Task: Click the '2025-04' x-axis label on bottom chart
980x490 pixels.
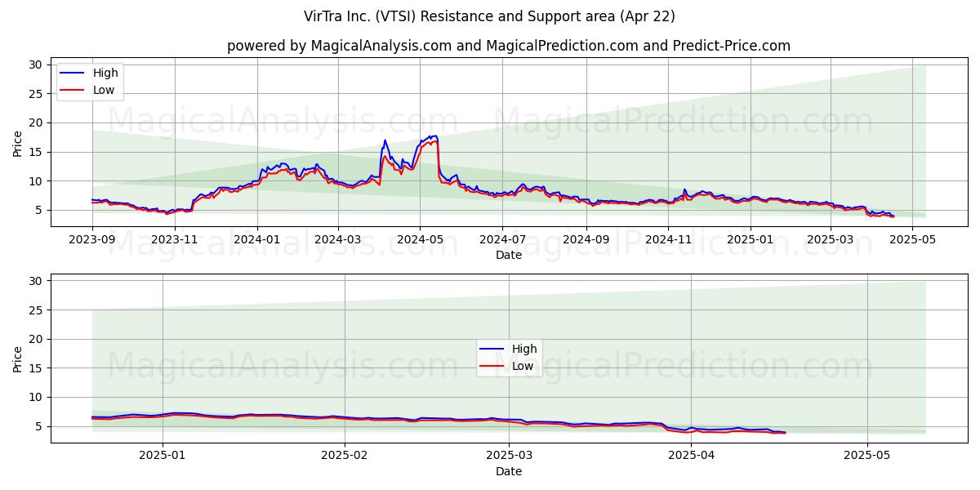Action: click(692, 456)
